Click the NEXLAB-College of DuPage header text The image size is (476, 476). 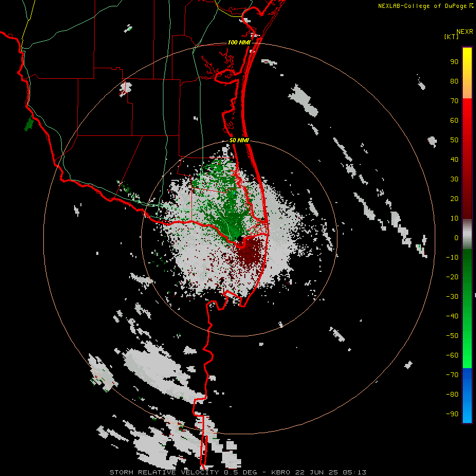[x=425, y=6]
